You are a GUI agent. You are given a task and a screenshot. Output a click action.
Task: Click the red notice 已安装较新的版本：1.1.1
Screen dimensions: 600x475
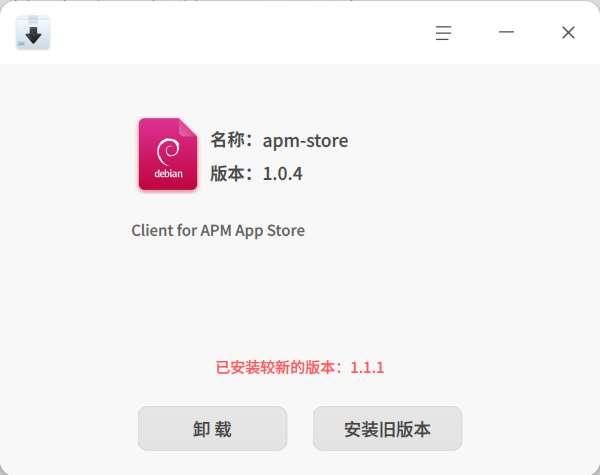point(300,367)
